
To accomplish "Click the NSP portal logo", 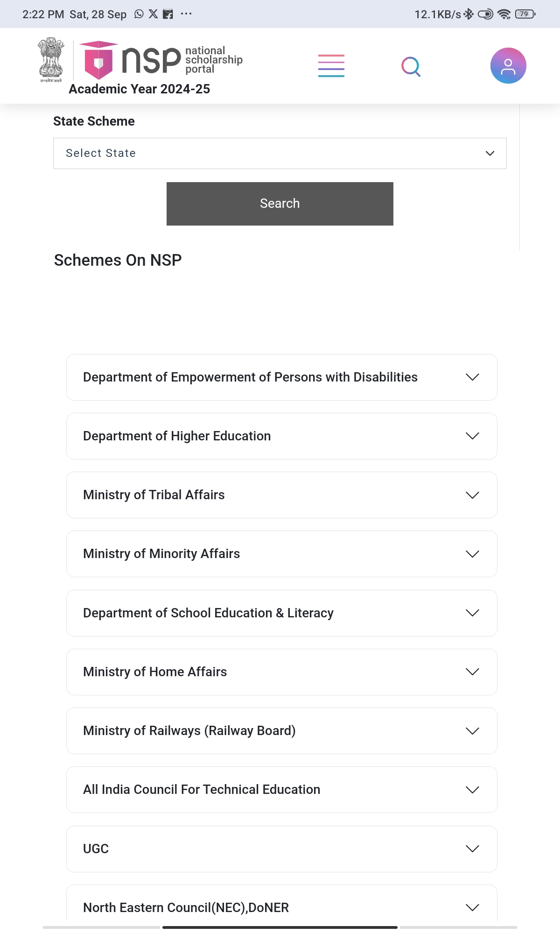I will coord(161,60).
